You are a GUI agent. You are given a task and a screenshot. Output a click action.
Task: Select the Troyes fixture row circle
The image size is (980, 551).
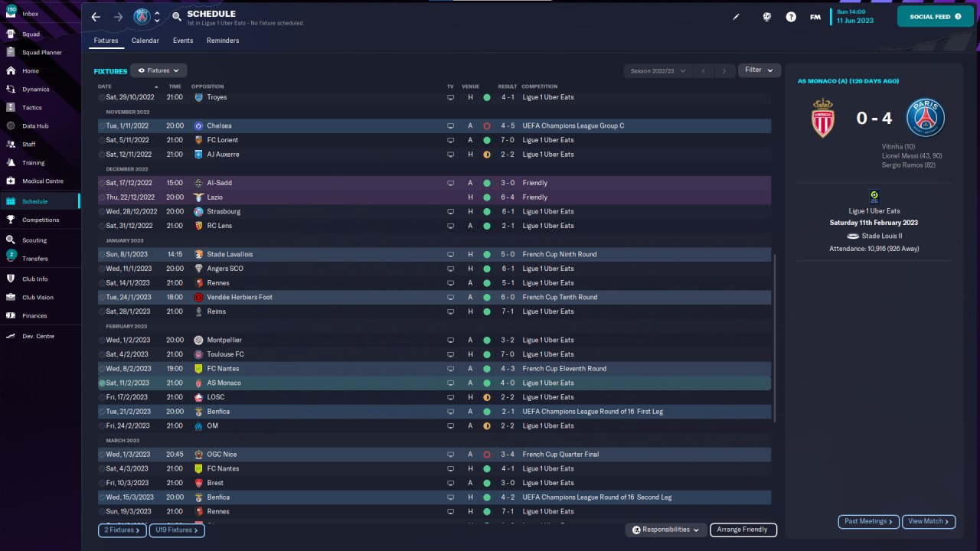(102, 97)
